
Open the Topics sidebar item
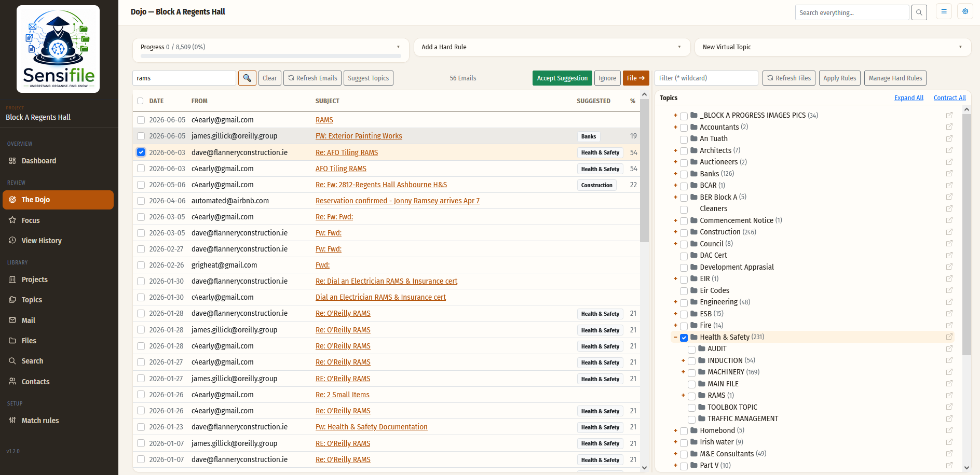(58, 300)
